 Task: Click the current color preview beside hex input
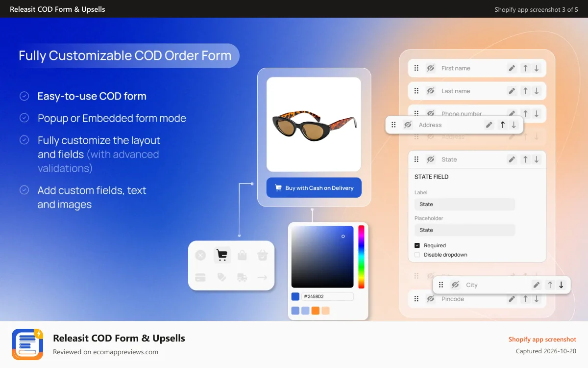coord(295,296)
